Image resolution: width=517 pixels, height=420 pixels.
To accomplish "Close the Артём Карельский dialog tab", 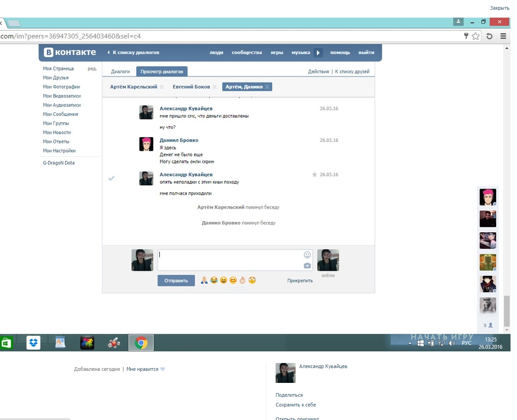I will 162,87.
